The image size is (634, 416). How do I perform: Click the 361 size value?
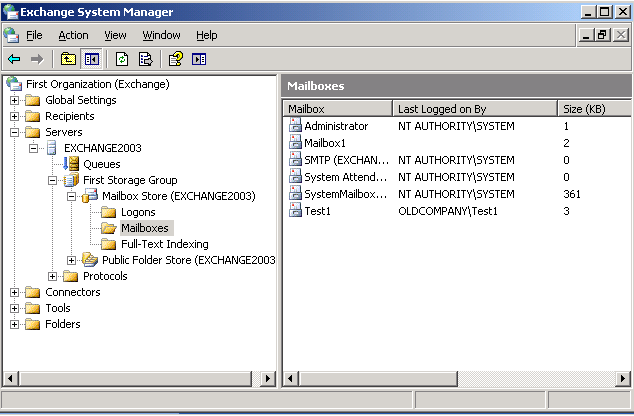coord(572,194)
